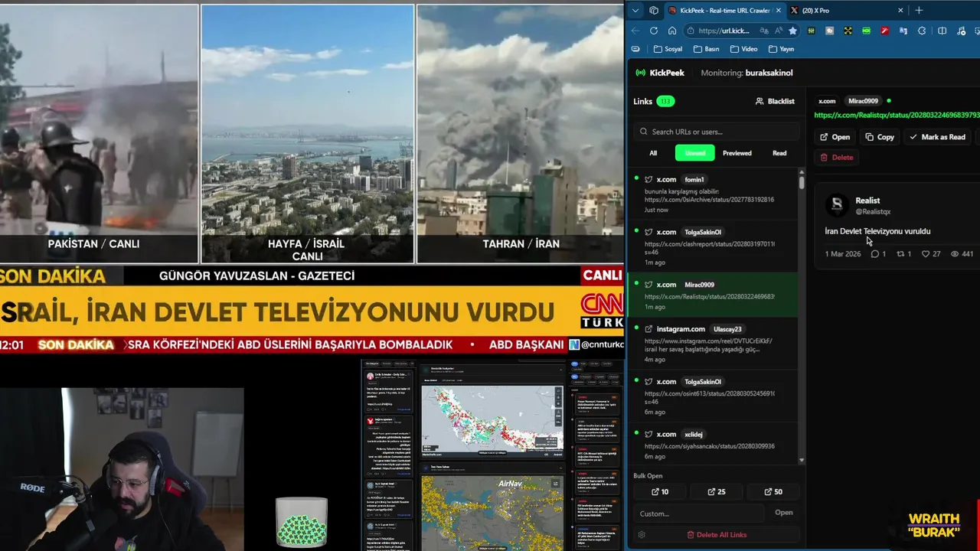Open the workspaces icon beside the tabs
The height and width of the screenshot is (551, 980).
[x=654, y=10]
